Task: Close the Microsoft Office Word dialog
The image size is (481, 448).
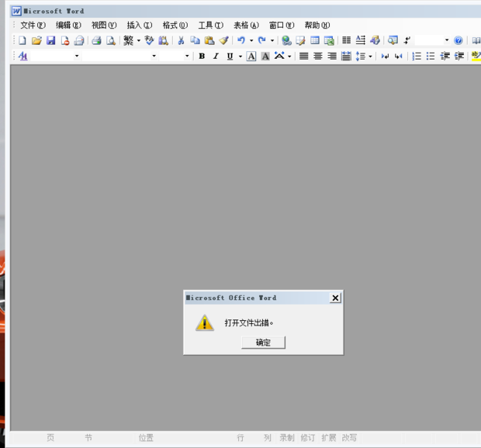Action: tap(335, 298)
